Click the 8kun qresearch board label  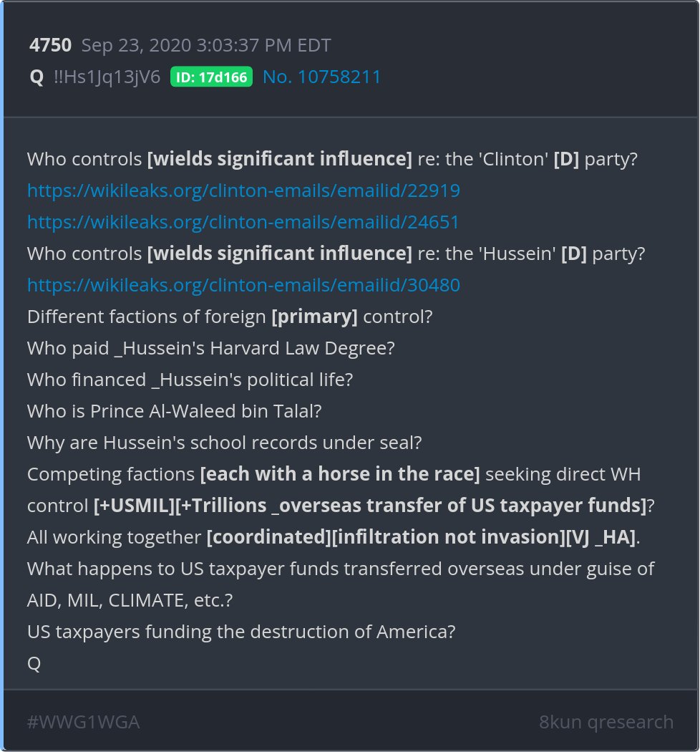point(606,722)
